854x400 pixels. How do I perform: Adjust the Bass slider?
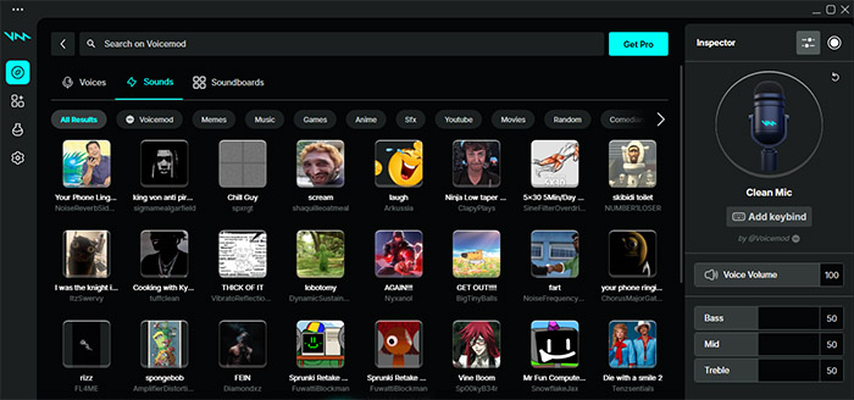click(x=757, y=318)
